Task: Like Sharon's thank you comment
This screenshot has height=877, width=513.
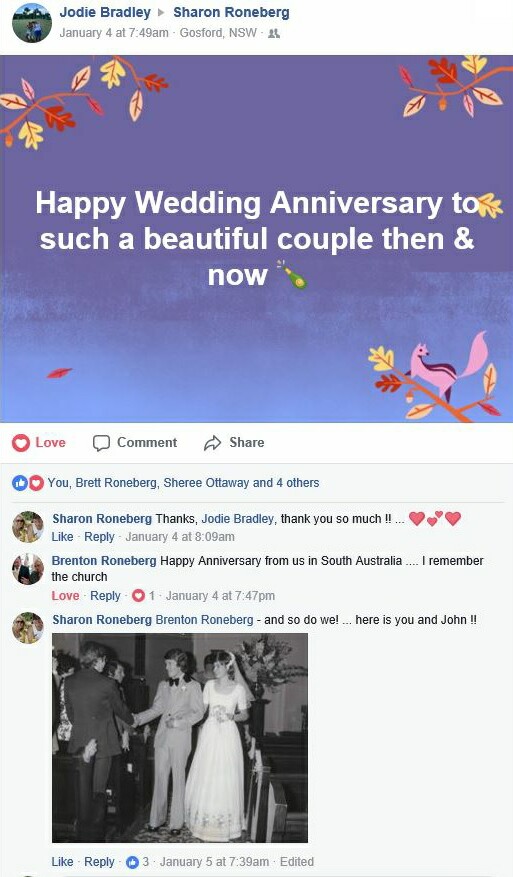Action: click(62, 537)
